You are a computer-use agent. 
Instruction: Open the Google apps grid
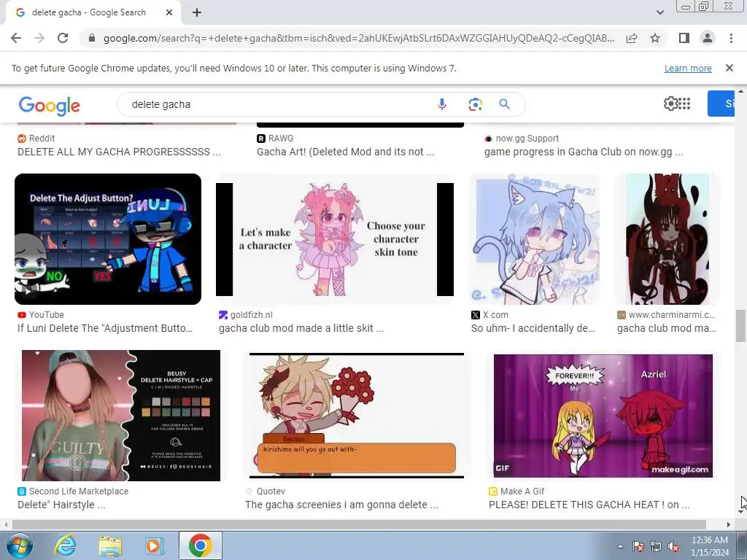684,104
